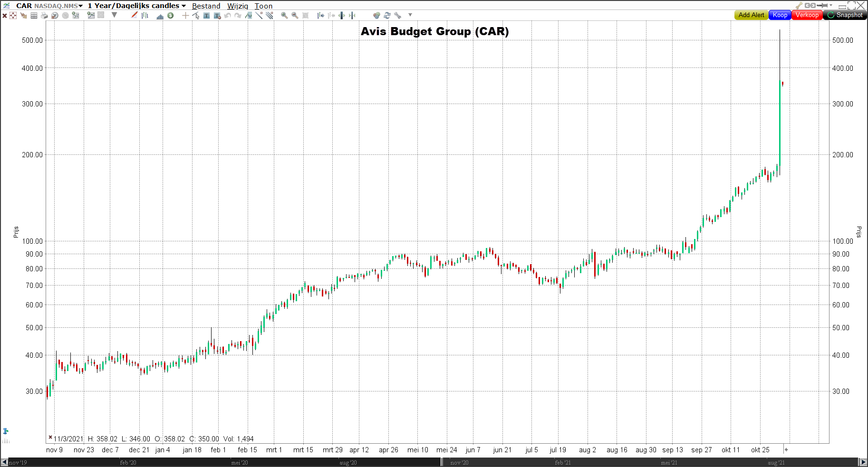This screenshot has height=467, width=868.
Task: Click the scrollbar right arrow at bottom
Action: pyautogui.click(x=863, y=462)
